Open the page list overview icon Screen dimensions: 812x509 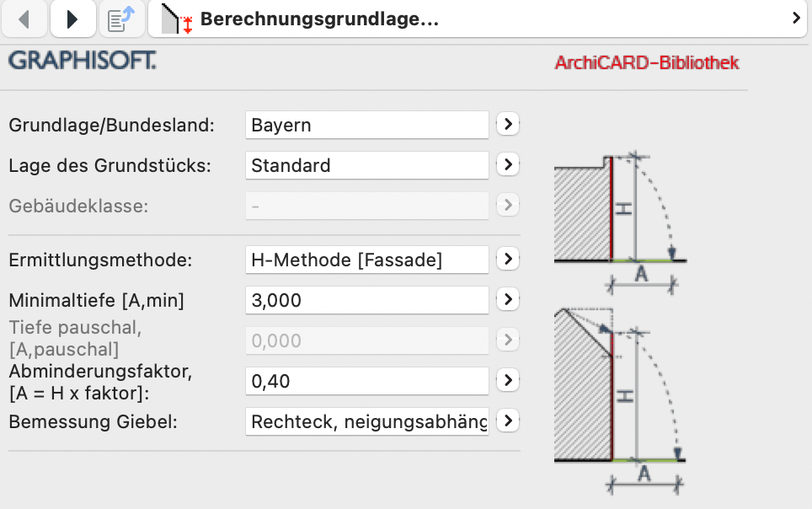122,19
